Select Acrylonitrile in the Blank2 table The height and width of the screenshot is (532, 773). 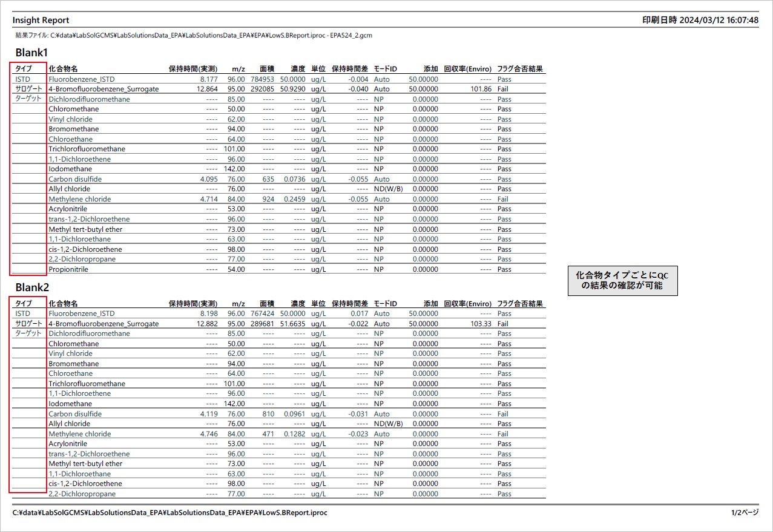coord(68,444)
